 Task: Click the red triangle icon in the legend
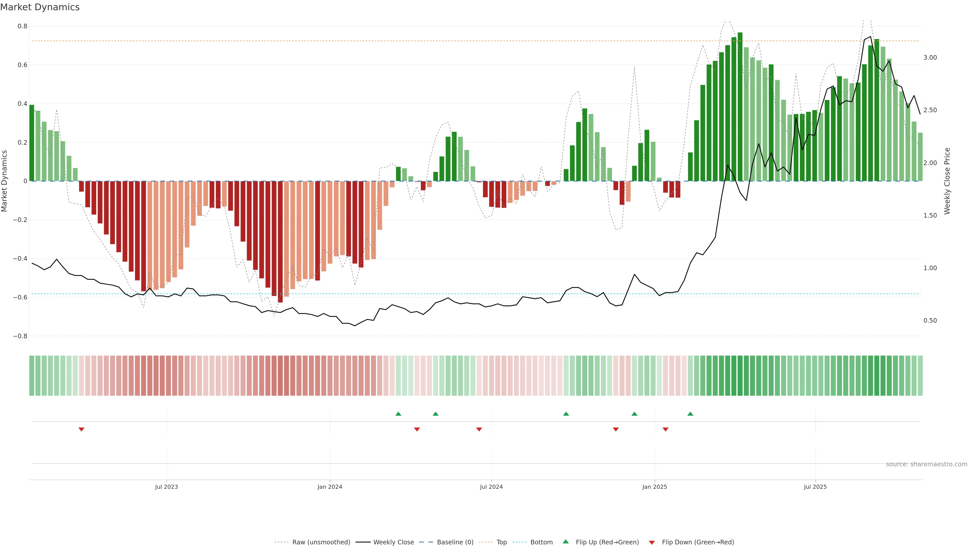click(652, 542)
